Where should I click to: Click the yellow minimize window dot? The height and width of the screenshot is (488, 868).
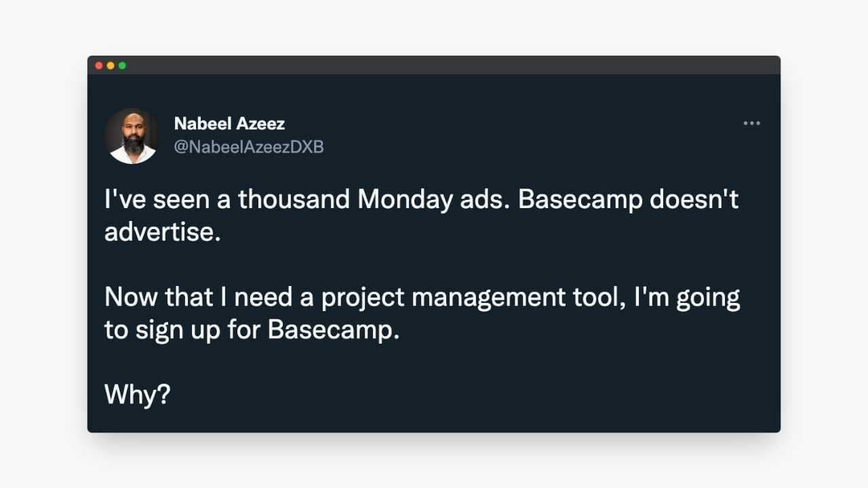[111, 66]
